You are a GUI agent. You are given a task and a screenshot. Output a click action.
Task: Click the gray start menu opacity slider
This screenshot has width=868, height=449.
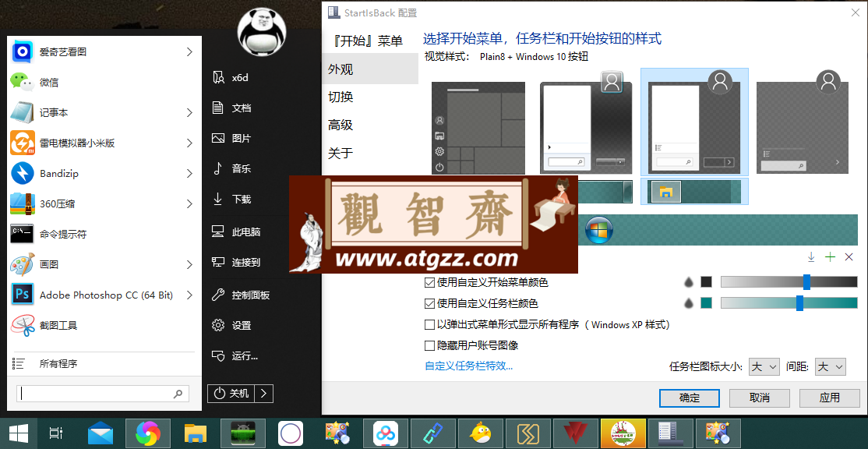pyautogui.click(x=789, y=282)
